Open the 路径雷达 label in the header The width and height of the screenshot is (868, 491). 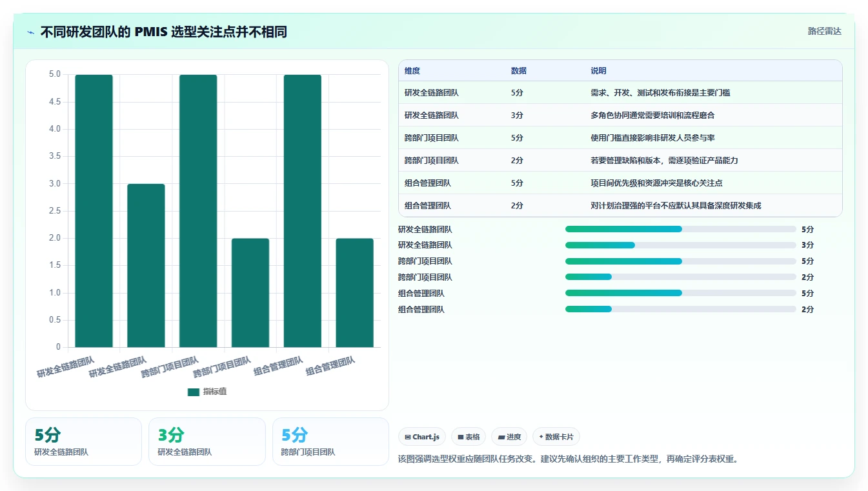coord(824,31)
